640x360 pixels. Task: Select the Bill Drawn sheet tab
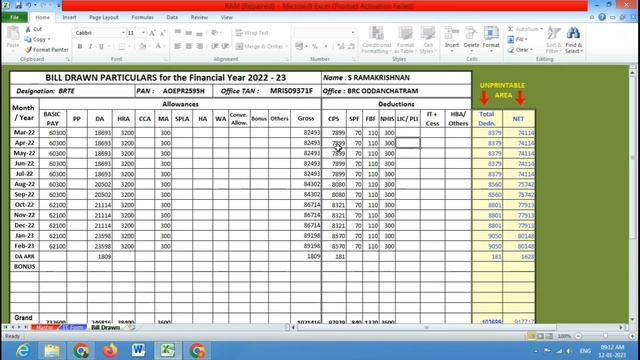[105, 327]
